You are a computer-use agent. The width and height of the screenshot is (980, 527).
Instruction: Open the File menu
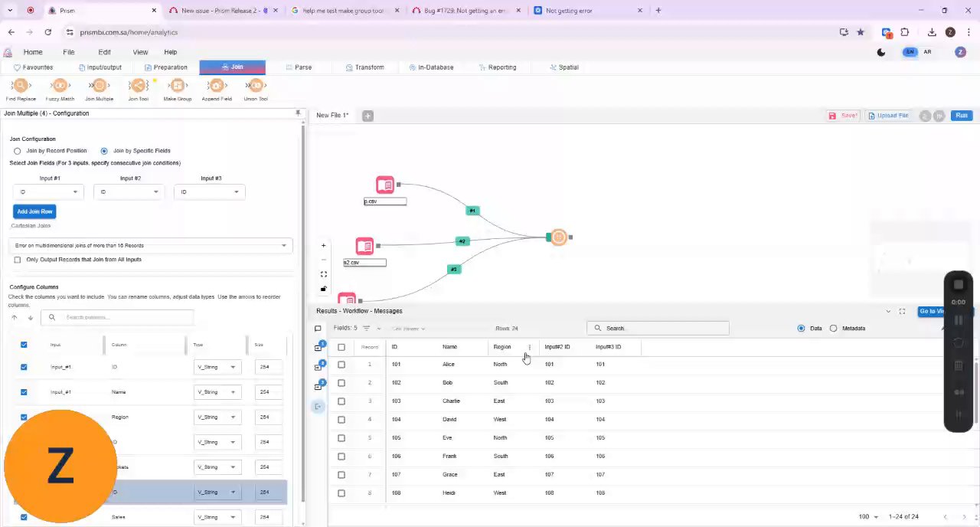(x=69, y=52)
